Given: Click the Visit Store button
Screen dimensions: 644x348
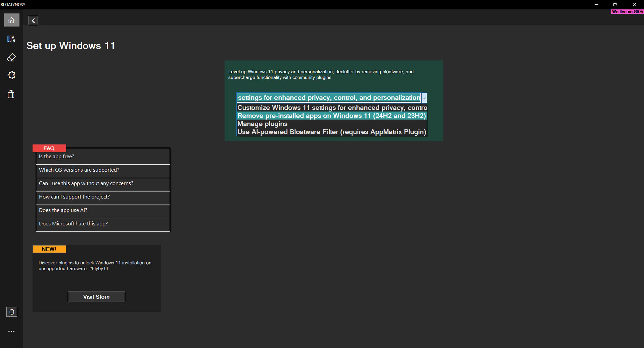Looking at the screenshot, I should pyautogui.click(x=96, y=297).
